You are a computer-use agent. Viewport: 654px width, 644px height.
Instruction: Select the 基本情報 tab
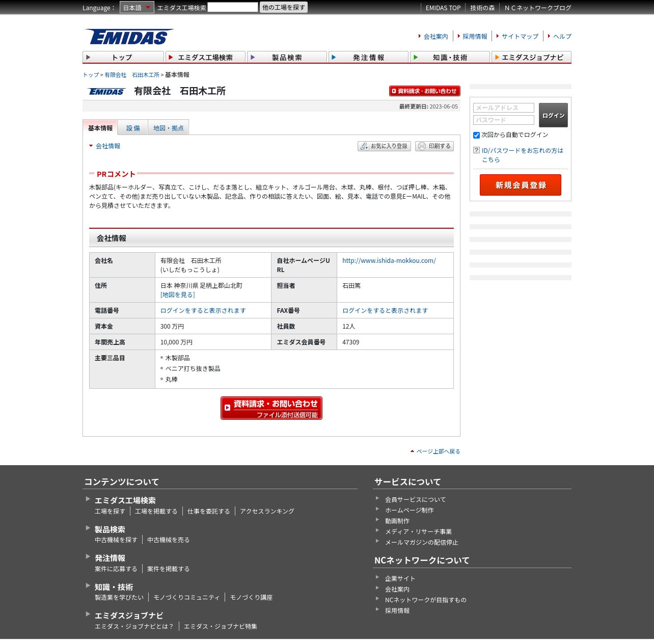[100, 128]
